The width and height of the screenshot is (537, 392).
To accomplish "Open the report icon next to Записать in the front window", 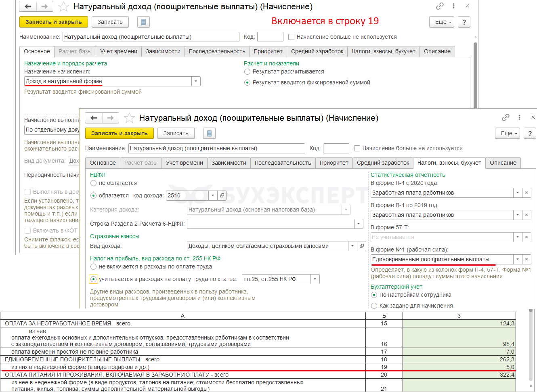I will click(x=209, y=133).
